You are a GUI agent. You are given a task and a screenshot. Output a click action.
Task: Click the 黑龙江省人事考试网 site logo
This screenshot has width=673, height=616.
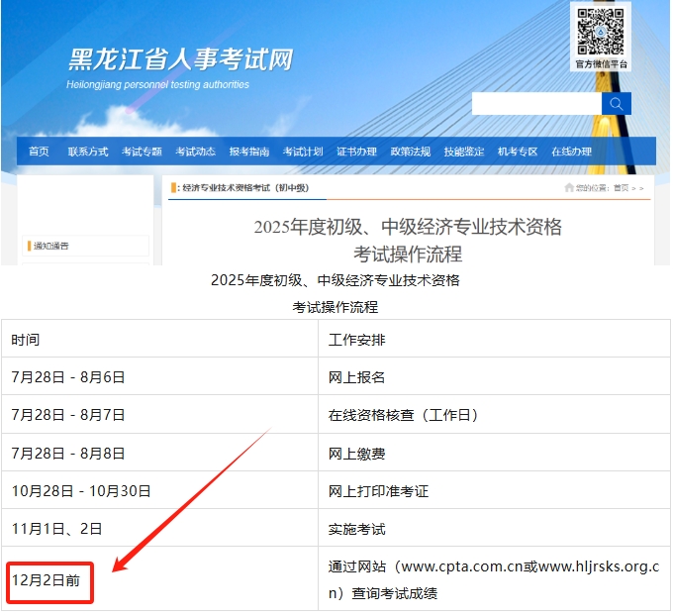coord(180,61)
